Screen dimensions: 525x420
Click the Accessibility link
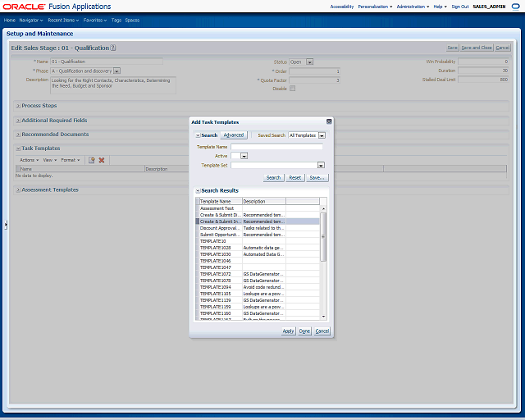[x=342, y=7]
